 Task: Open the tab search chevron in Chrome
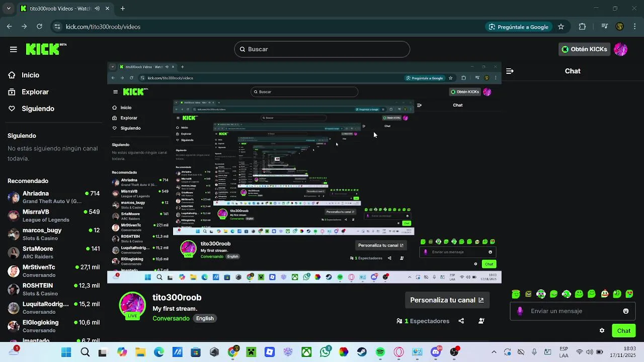(x=9, y=9)
